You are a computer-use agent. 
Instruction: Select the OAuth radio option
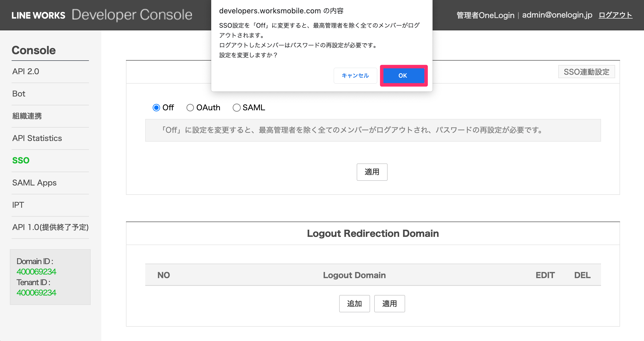click(190, 108)
